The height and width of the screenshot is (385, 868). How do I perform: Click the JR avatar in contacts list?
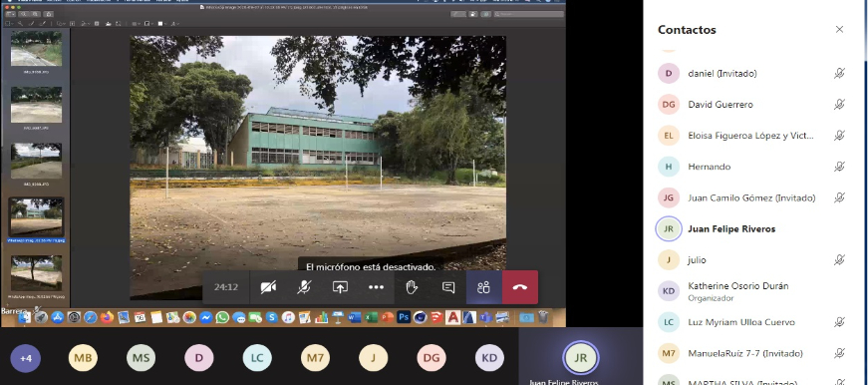tap(668, 228)
